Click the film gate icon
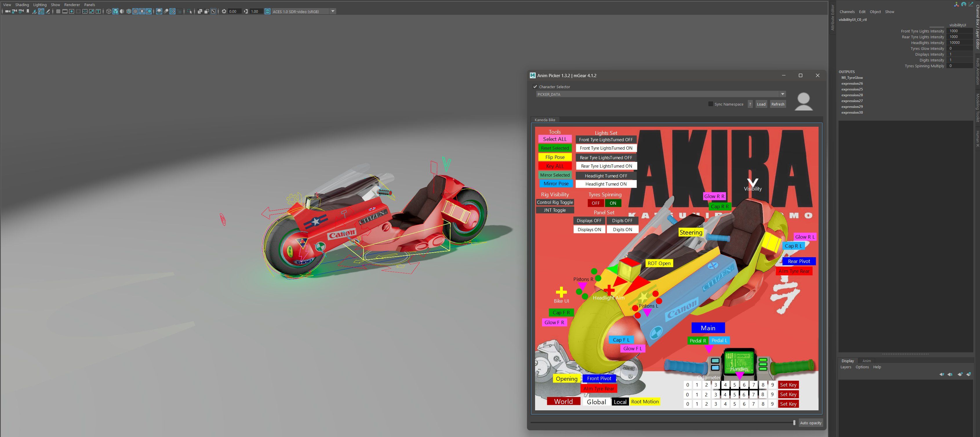980x437 pixels. click(65, 11)
